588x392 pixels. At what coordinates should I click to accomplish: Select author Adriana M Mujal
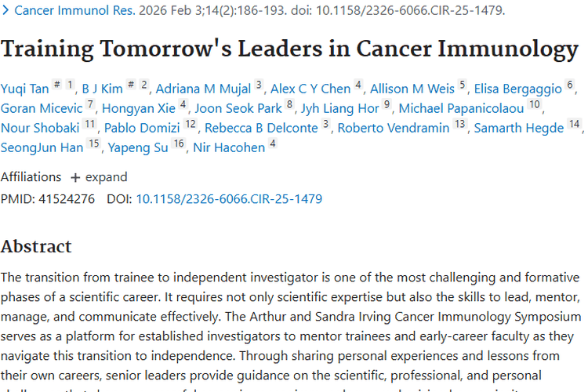(x=203, y=89)
